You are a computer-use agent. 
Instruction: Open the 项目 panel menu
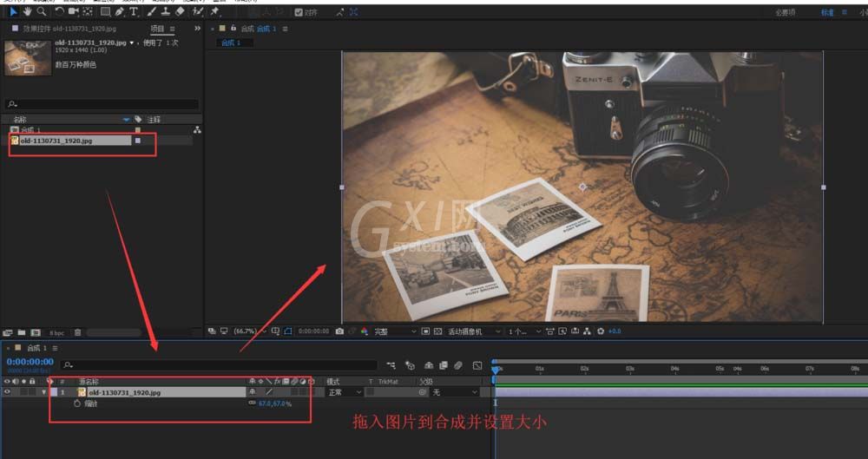coord(172,29)
